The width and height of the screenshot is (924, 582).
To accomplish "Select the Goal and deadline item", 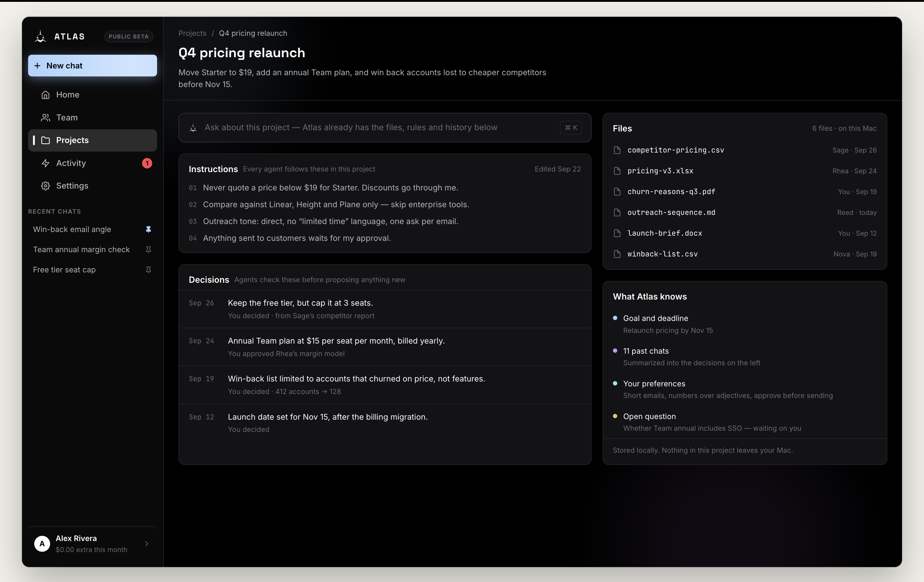I will tap(744, 324).
